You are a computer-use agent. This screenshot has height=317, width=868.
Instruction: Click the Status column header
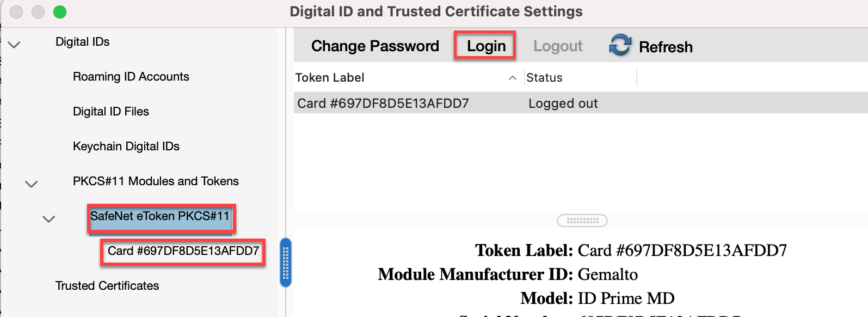[x=580, y=78]
